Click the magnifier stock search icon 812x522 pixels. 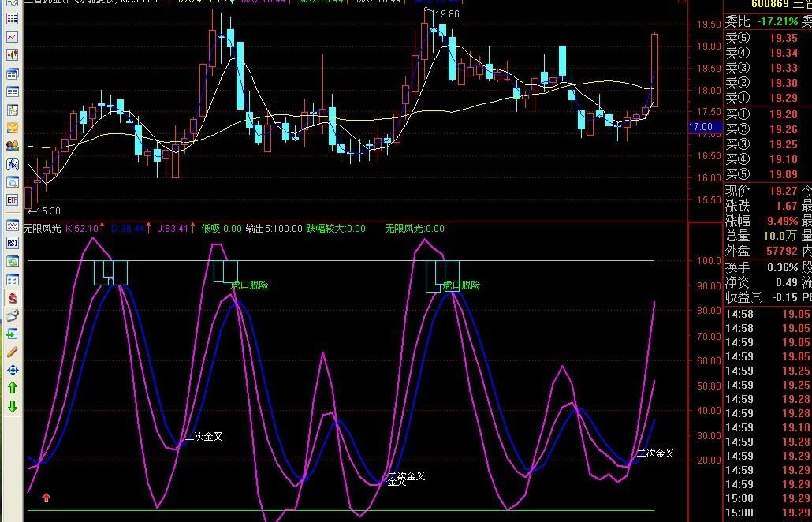pyautogui.click(x=12, y=182)
